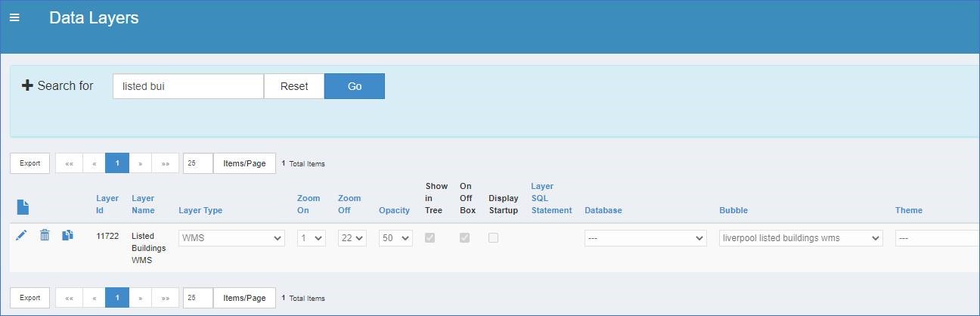Viewport: 980px width, 316px height.
Task: Sort by Zoom On column header
Action: 309,204
